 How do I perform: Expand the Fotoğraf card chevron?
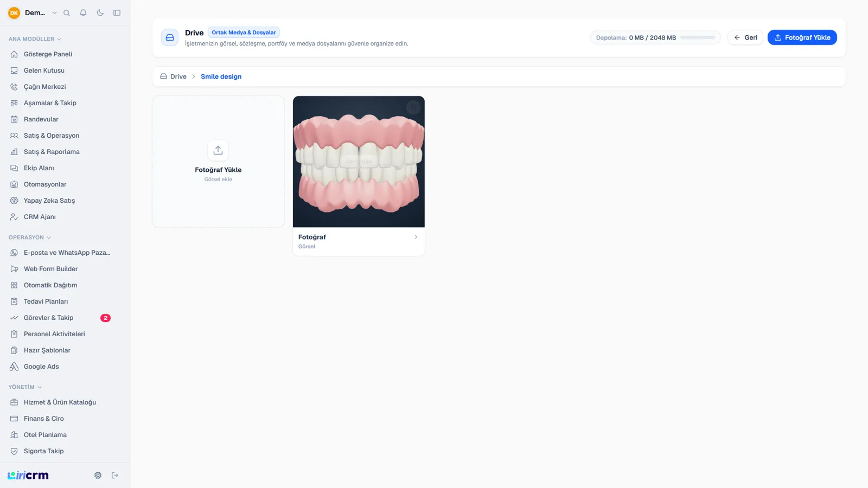416,237
